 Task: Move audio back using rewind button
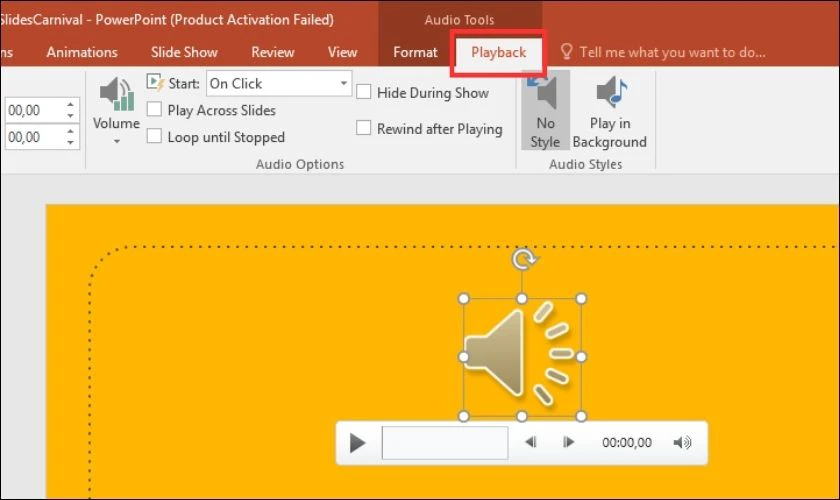(530, 442)
